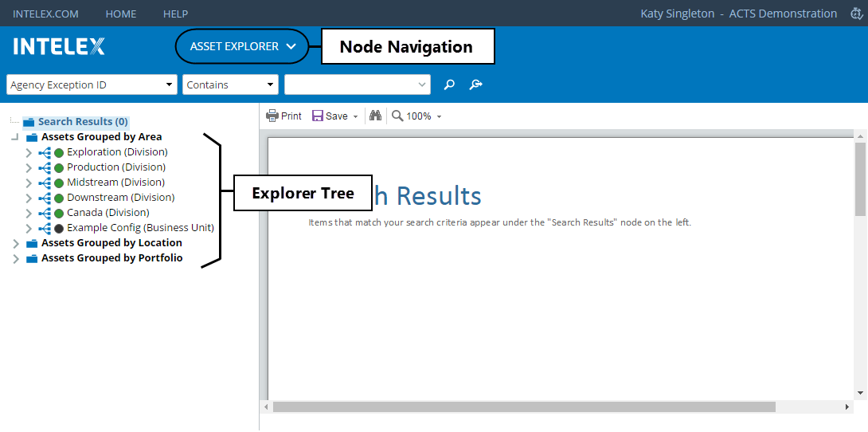This screenshot has width=868, height=432.
Task: Select Production (Division) tree item
Action: [x=116, y=167]
